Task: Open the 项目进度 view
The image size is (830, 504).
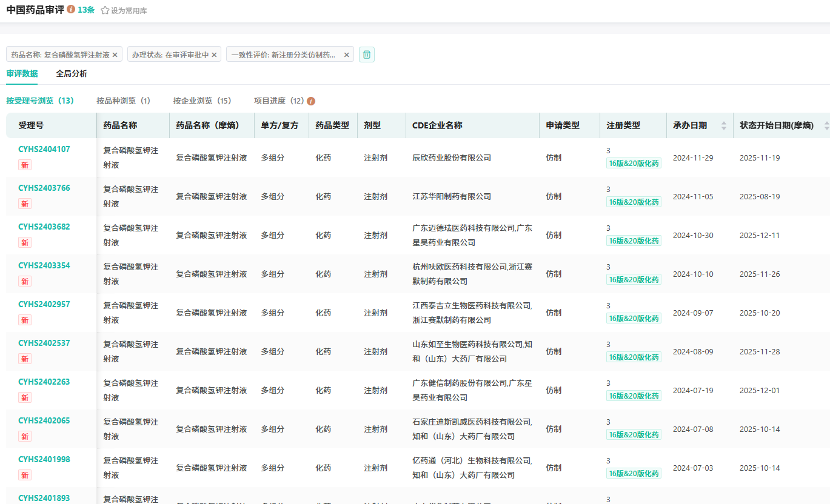Action: coord(279,101)
